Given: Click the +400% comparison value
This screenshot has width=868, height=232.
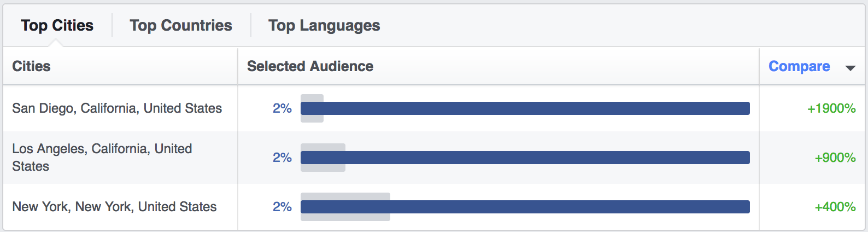Looking at the screenshot, I should (835, 207).
